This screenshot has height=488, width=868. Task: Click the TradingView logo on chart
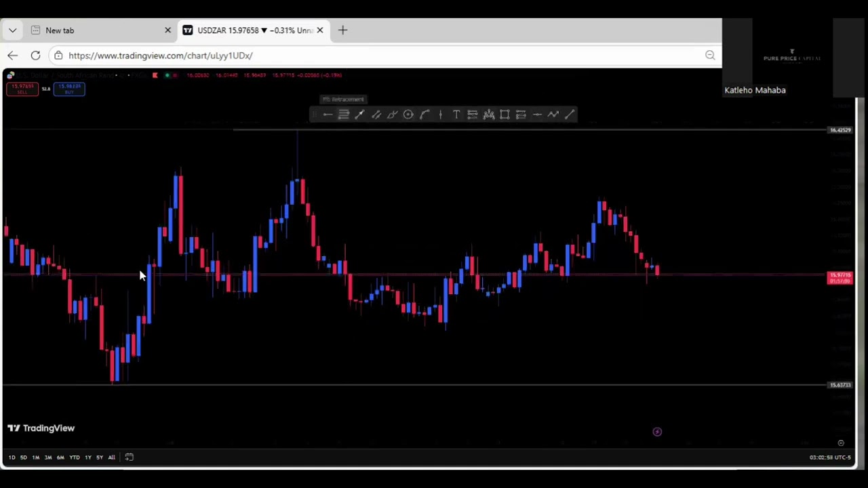click(x=41, y=428)
